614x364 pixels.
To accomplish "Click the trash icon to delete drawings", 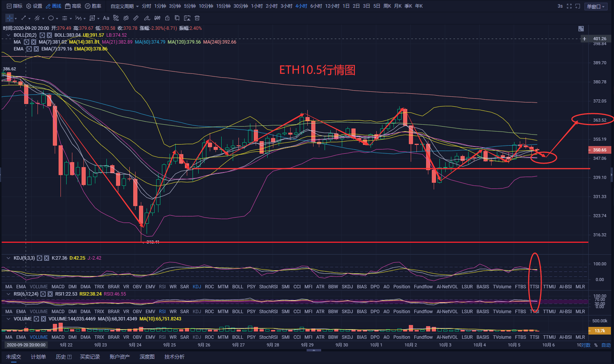I will pyautogui.click(x=197, y=18).
